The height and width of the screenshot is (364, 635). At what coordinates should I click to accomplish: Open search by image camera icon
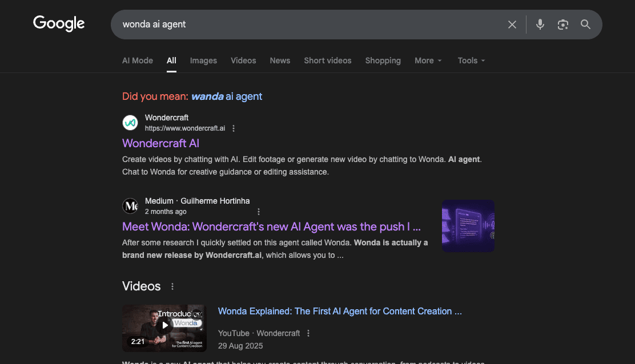pyautogui.click(x=563, y=25)
